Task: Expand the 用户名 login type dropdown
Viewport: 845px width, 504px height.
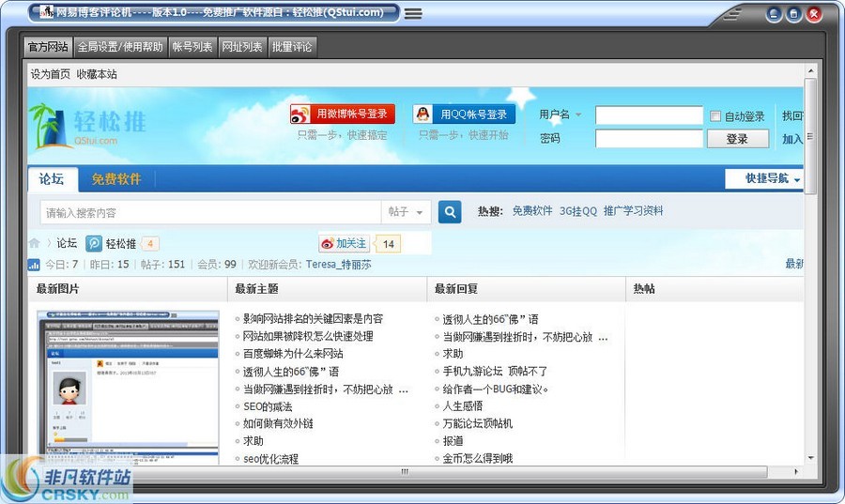Action: point(578,115)
